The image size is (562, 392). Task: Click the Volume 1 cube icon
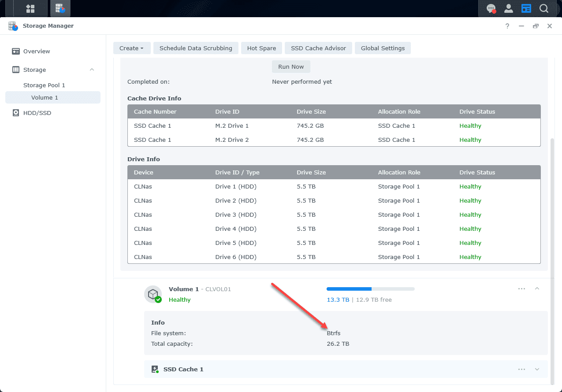[x=153, y=294]
